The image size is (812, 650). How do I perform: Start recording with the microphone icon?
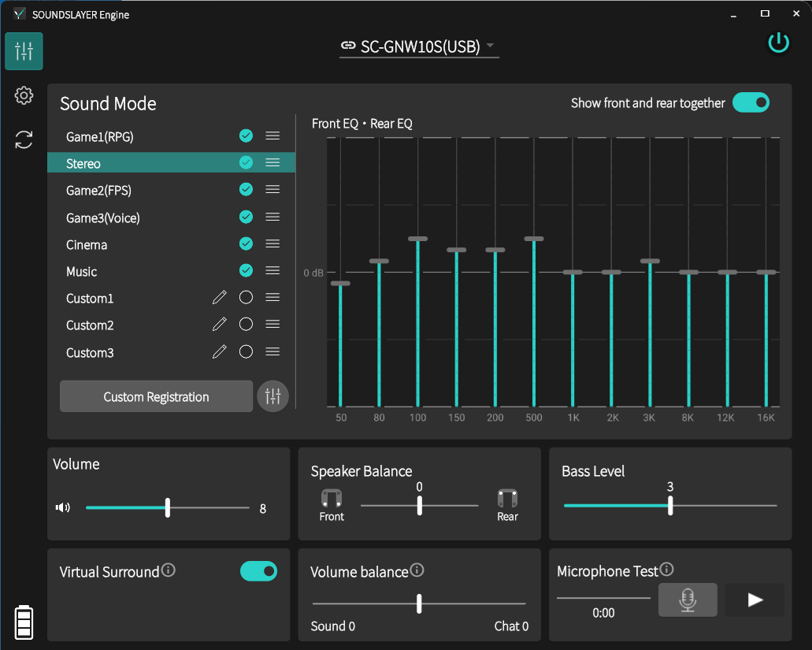(x=687, y=600)
